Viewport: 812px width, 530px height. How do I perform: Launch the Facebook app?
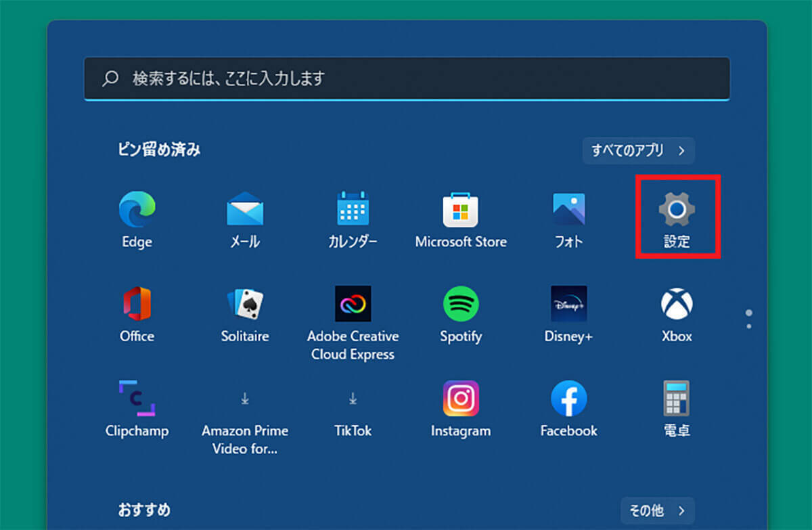pos(569,409)
